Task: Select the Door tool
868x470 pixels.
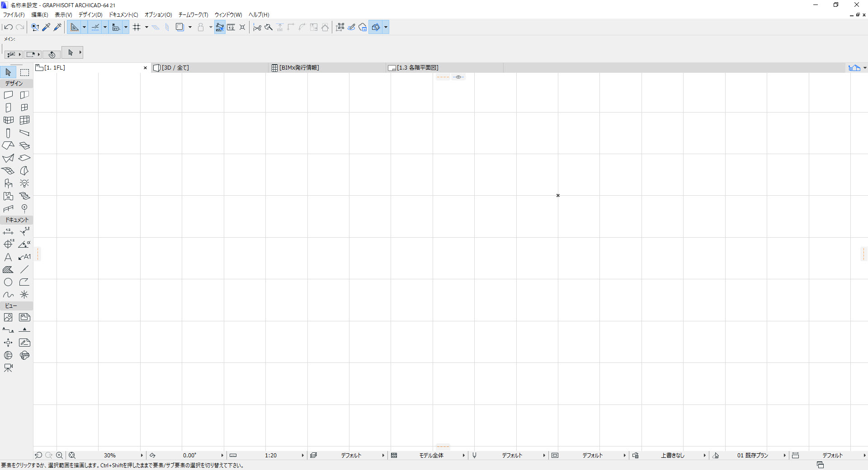Action: 8,108
